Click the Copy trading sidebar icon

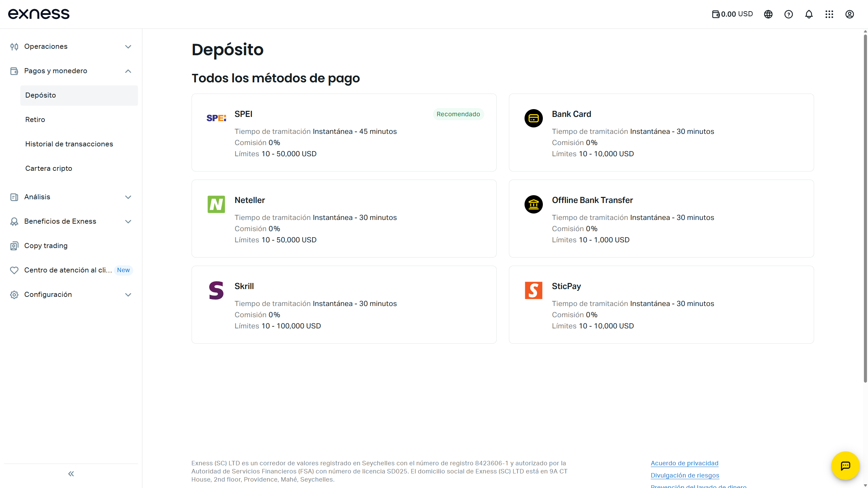pyautogui.click(x=14, y=246)
